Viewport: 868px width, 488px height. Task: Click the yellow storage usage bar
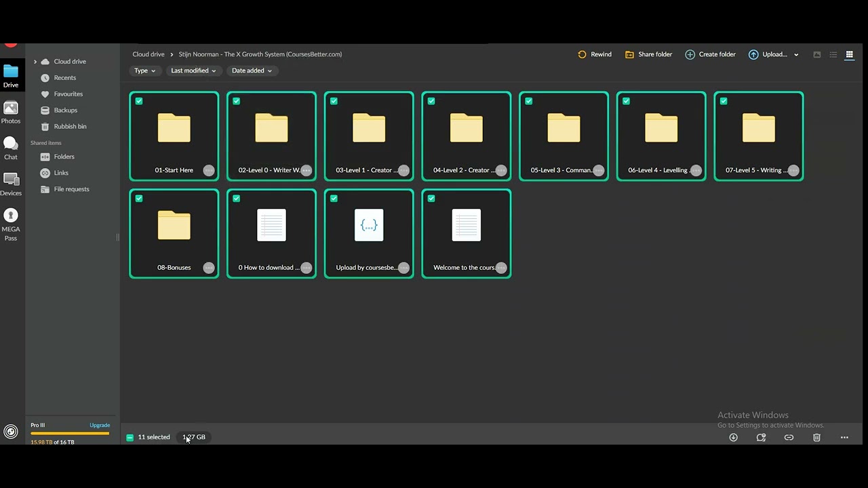[x=70, y=434]
